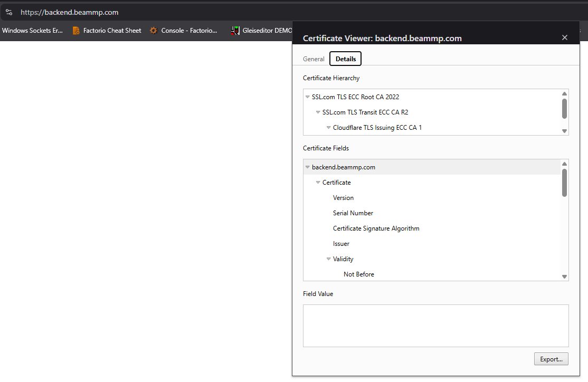The image size is (588, 382).
Task: Click hierarchy list scroll down arrow
Action: (564, 131)
